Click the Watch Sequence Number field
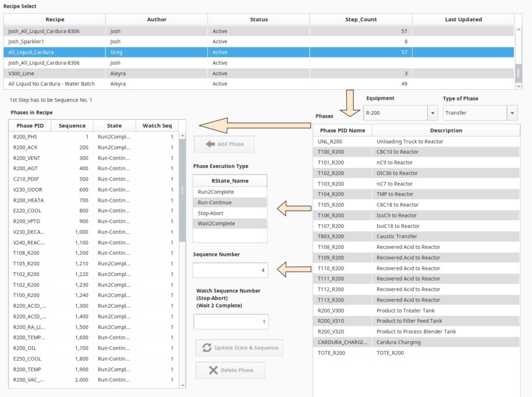 point(231,322)
